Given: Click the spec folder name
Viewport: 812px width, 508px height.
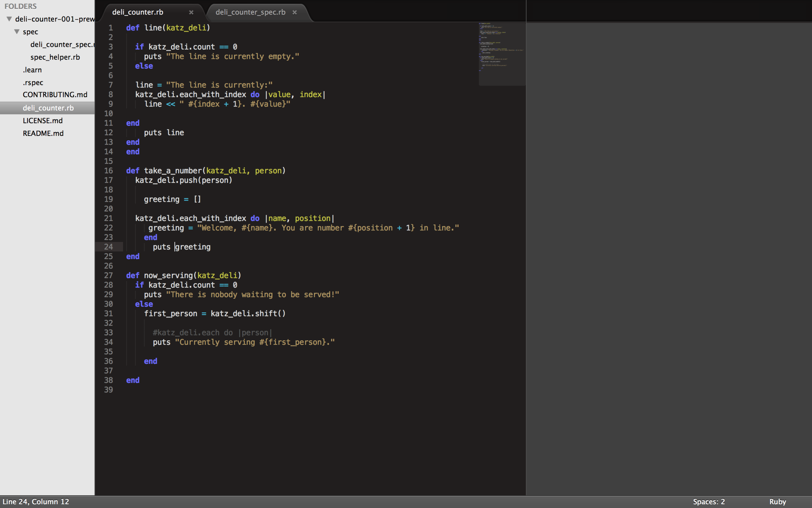Looking at the screenshot, I should click(x=30, y=32).
